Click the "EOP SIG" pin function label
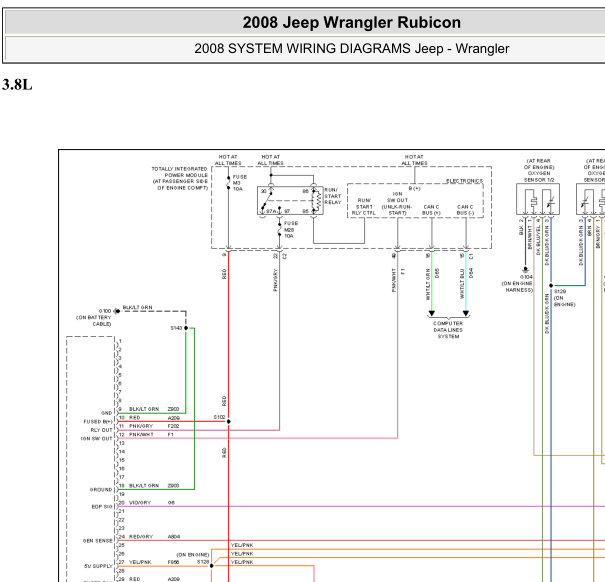 [102, 506]
